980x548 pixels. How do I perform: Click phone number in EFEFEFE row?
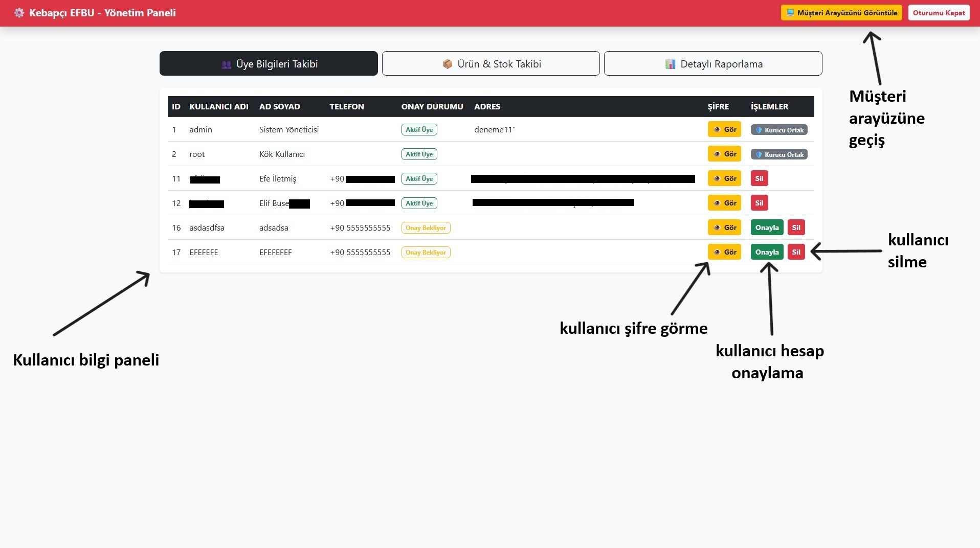click(x=360, y=252)
